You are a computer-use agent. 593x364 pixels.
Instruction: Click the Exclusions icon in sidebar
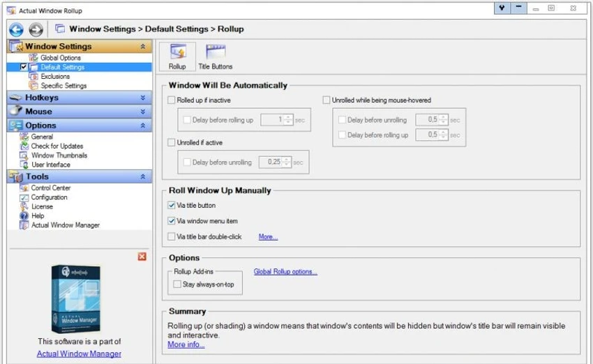point(33,76)
